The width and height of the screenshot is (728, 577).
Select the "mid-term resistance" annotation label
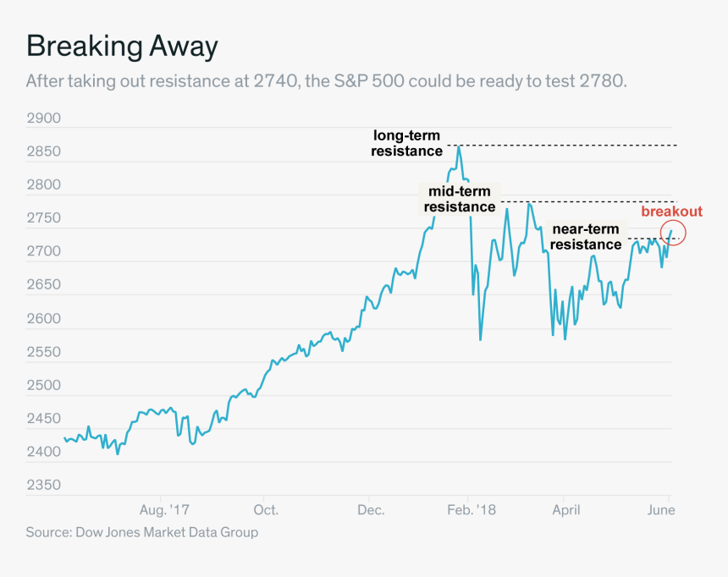[460, 199]
